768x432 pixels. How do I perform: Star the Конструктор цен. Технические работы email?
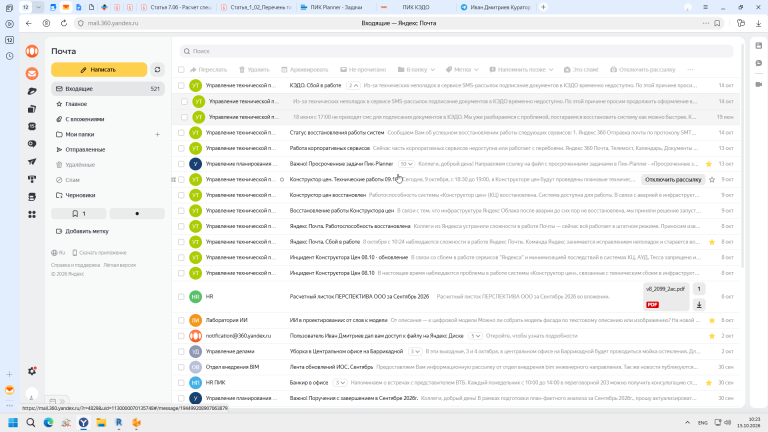712,179
